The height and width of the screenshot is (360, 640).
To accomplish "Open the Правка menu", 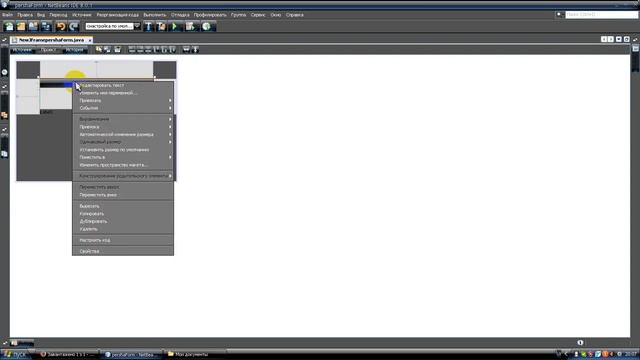I will [x=25, y=15].
